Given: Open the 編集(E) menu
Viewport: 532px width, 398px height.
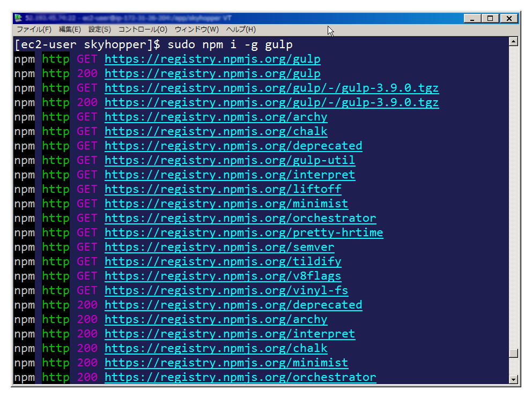Looking at the screenshot, I should pyautogui.click(x=70, y=29).
